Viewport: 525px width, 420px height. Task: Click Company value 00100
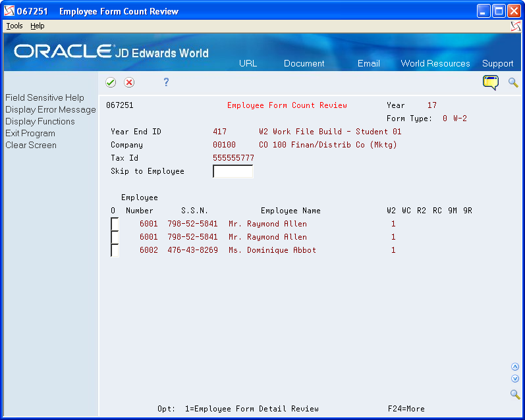click(225, 145)
